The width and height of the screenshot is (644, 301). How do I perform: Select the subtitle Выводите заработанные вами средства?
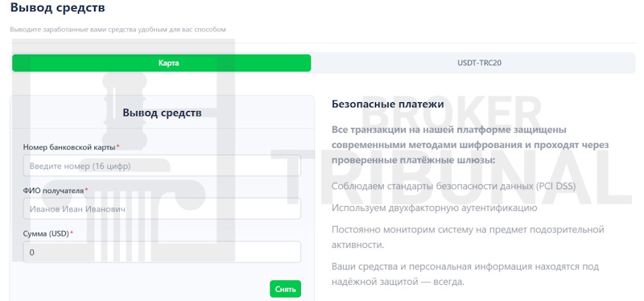(118, 30)
